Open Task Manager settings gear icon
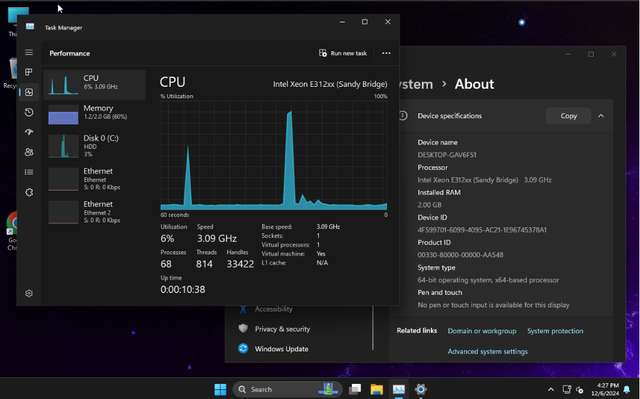 coord(29,293)
